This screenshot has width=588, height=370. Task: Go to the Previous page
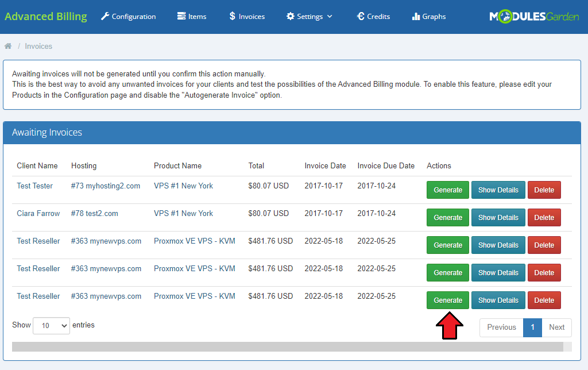click(501, 327)
